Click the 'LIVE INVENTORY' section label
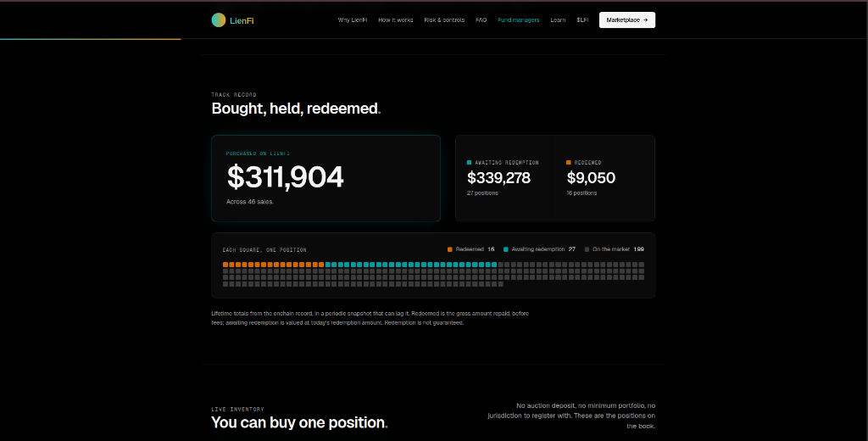The width and height of the screenshot is (868, 441). click(238, 410)
